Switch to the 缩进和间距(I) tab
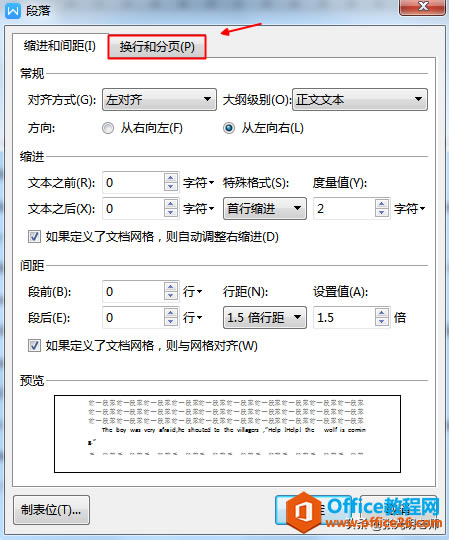This screenshot has width=449, height=540. [x=60, y=46]
